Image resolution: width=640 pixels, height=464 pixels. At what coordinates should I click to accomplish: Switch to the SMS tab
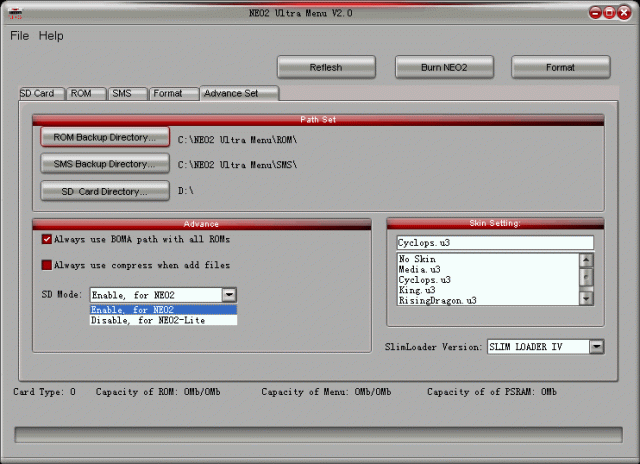(127, 93)
